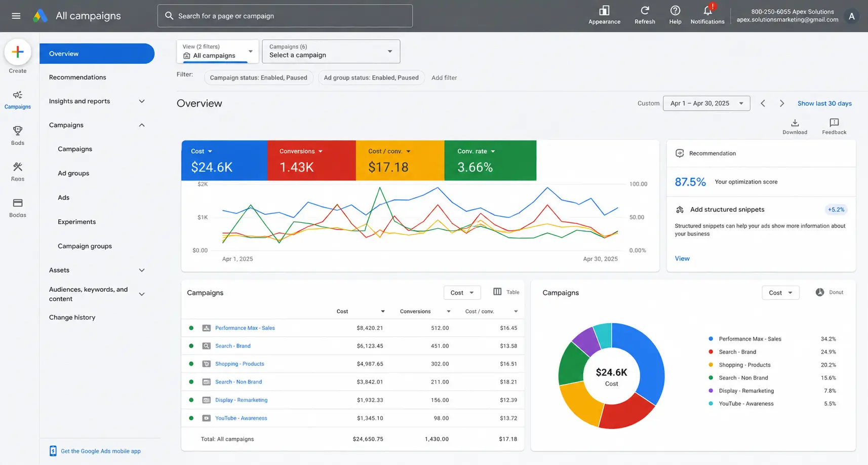This screenshot has height=465, width=868.
Task: Change the Conv. rate scorecard dropdown
Action: [476, 151]
